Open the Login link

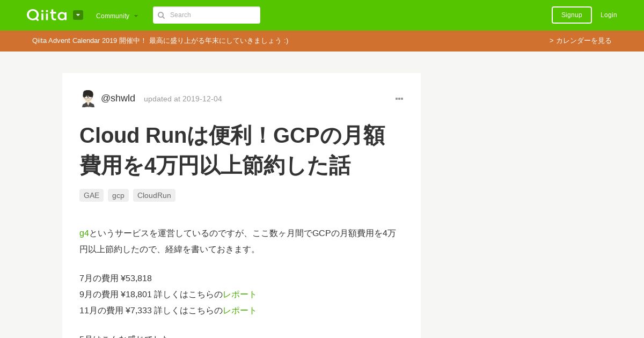609,15
